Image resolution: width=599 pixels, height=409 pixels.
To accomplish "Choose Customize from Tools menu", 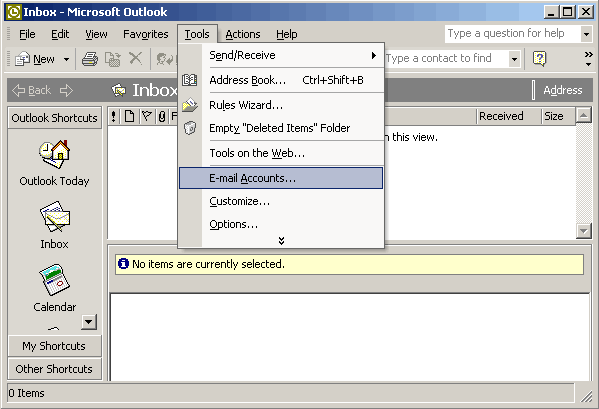I will point(281,201).
